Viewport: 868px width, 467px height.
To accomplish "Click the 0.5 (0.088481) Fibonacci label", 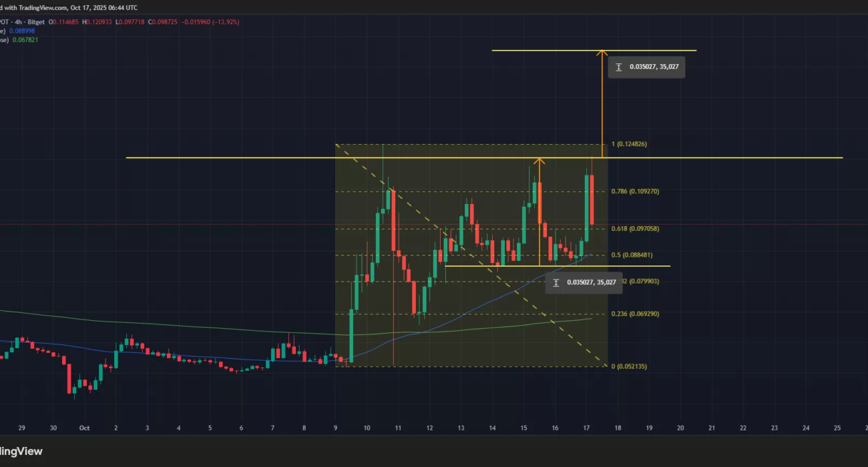I will click(632, 255).
